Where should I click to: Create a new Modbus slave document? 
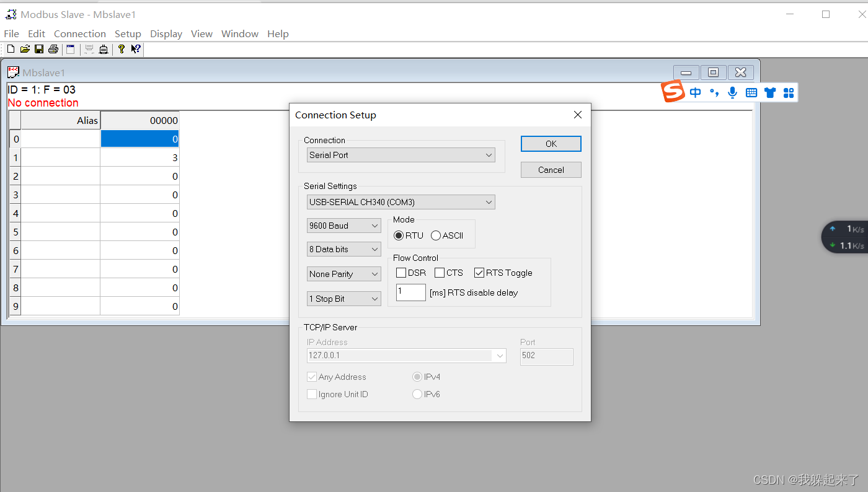pyautogui.click(x=10, y=49)
